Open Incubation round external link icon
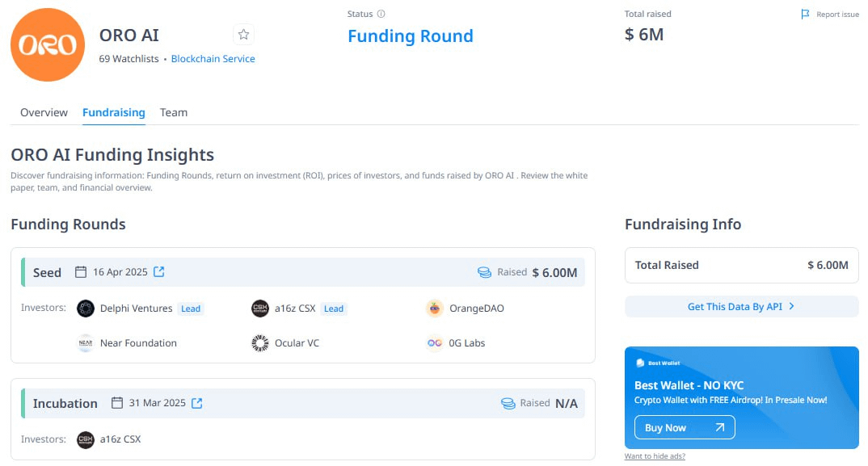The image size is (868, 466). pyautogui.click(x=197, y=403)
